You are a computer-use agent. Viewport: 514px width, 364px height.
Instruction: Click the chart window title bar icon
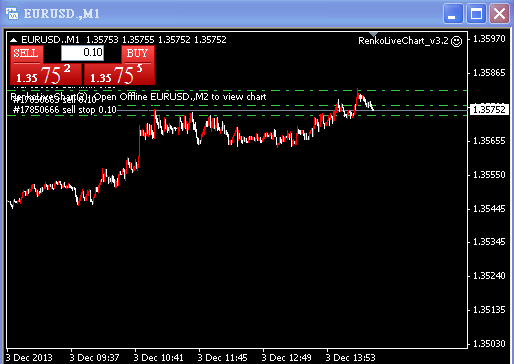[x=12, y=13]
